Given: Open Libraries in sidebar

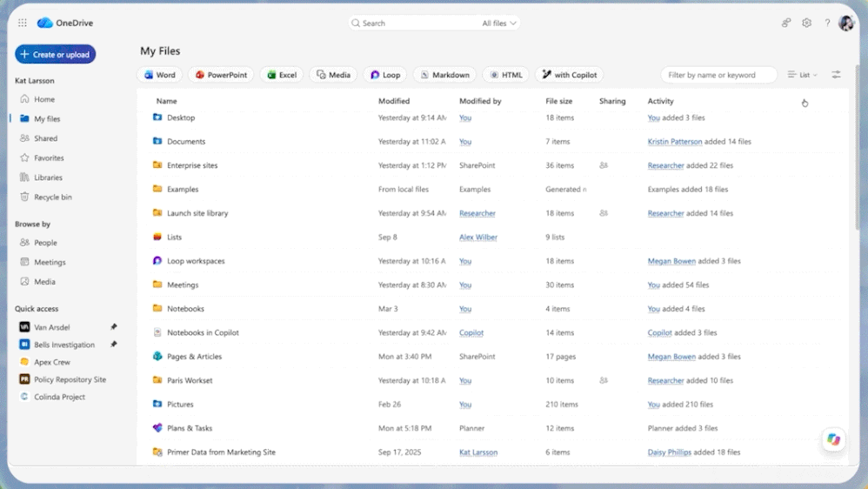Looking at the screenshot, I should coord(48,178).
